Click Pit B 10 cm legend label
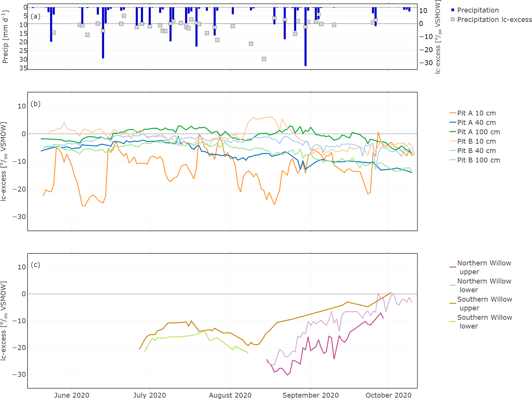532x399 pixels. (x=476, y=141)
